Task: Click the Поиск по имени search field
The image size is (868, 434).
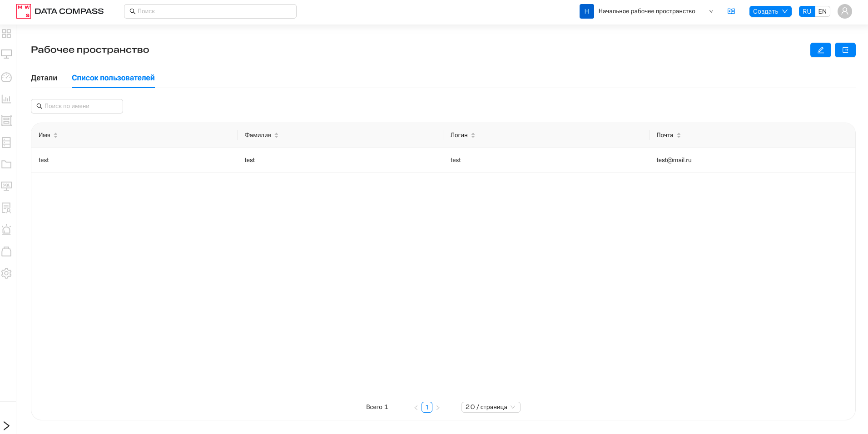Action: pyautogui.click(x=77, y=106)
